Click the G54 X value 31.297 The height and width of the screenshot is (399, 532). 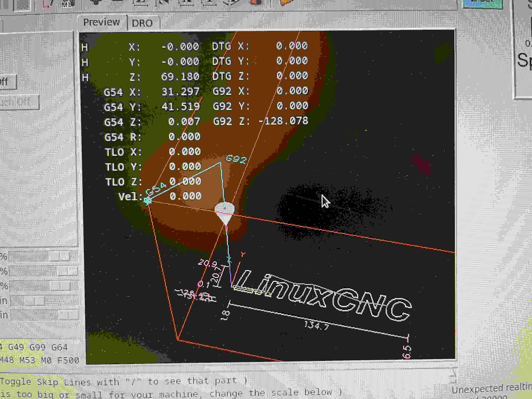click(x=180, y=92)
